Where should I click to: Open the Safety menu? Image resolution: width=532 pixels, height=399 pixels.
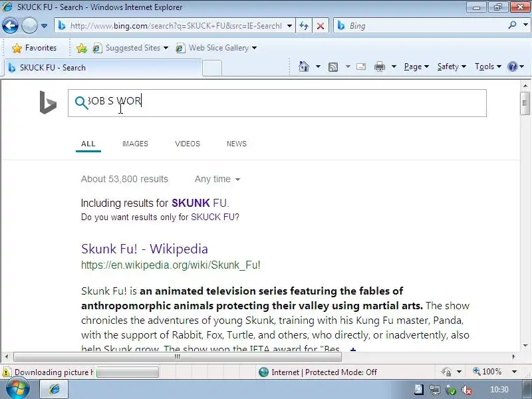point(452,66)
